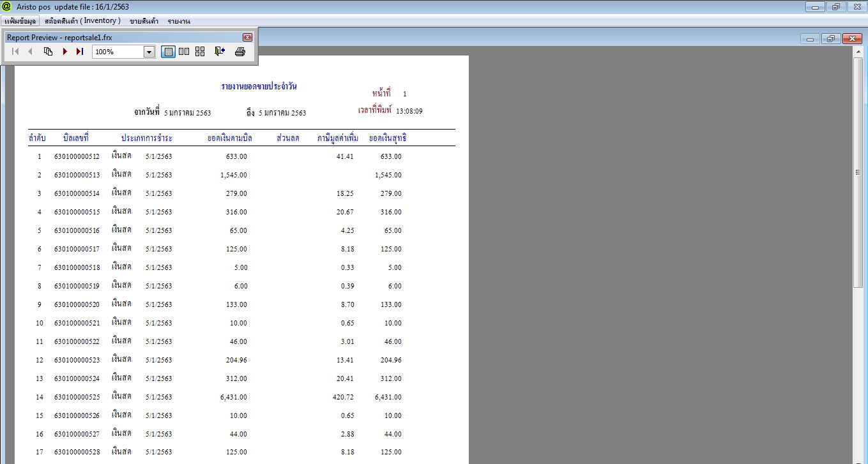
Task: Click bill number 630100000516
Action: 77,230
